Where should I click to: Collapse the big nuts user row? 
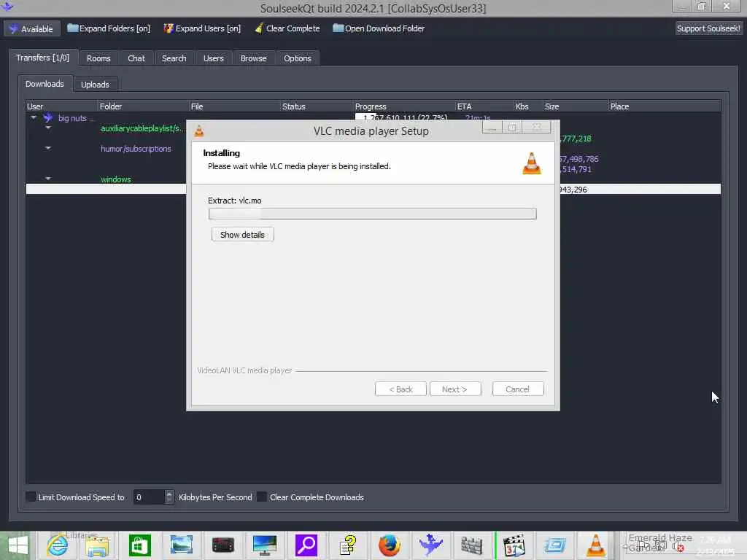pyautogui.click(x=34, y=117)
